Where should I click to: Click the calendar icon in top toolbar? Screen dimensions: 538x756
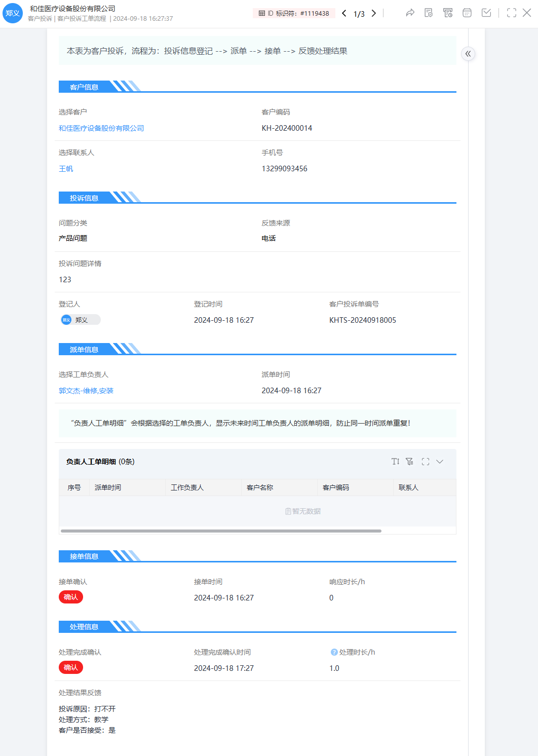[x=467, y=13]
